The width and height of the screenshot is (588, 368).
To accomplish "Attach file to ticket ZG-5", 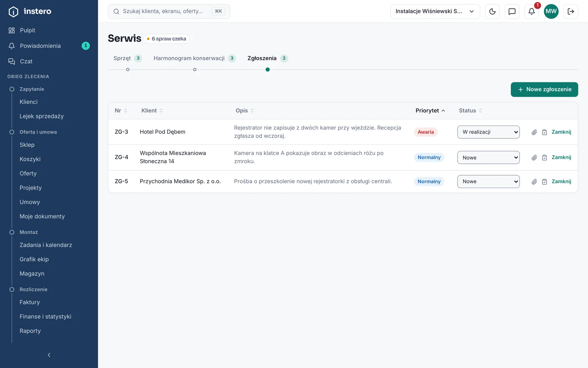I will click(x=534, y=181).
